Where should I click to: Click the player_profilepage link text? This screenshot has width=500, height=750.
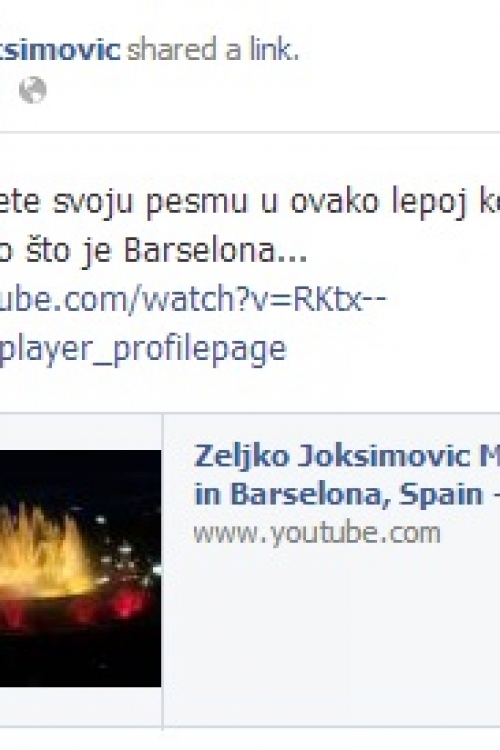[x=143, y=349]
